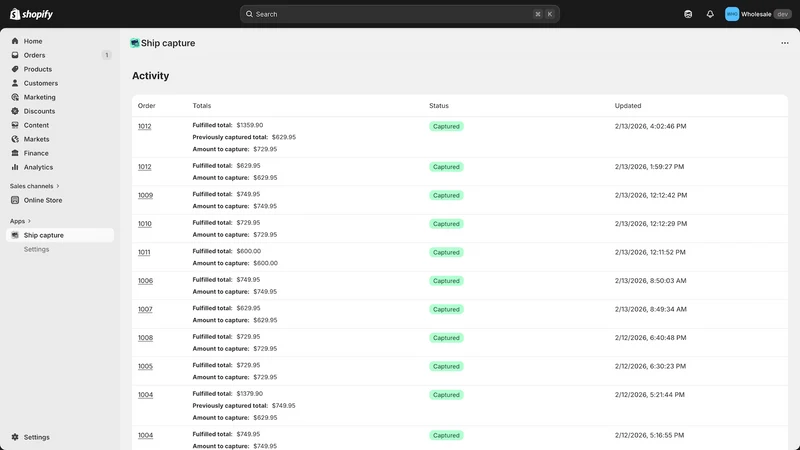800x450 pixels.
Task: Click the Marketing target icon
Action: pyautogui.click(x=15, y=97)
